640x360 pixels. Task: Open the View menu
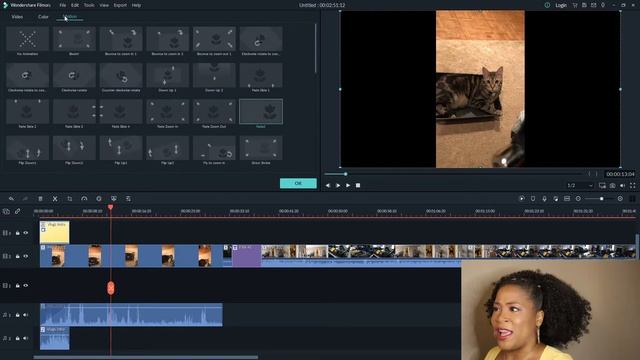[x=104, y=5]
